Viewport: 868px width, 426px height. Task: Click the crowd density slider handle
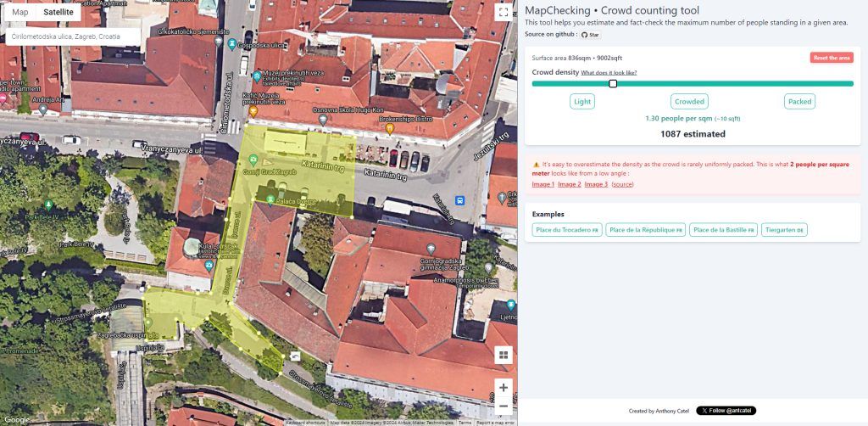[x=613, y=83]
